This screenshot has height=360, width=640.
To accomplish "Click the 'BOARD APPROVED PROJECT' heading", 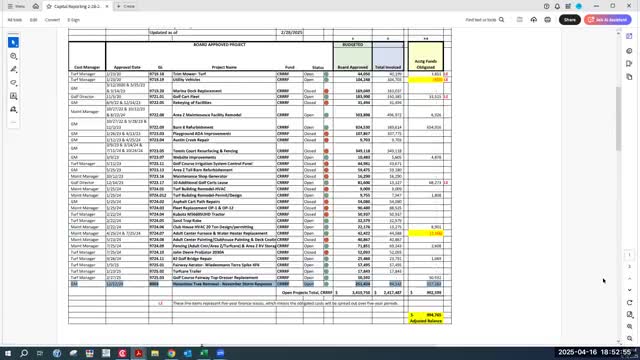I will point(219,44).
